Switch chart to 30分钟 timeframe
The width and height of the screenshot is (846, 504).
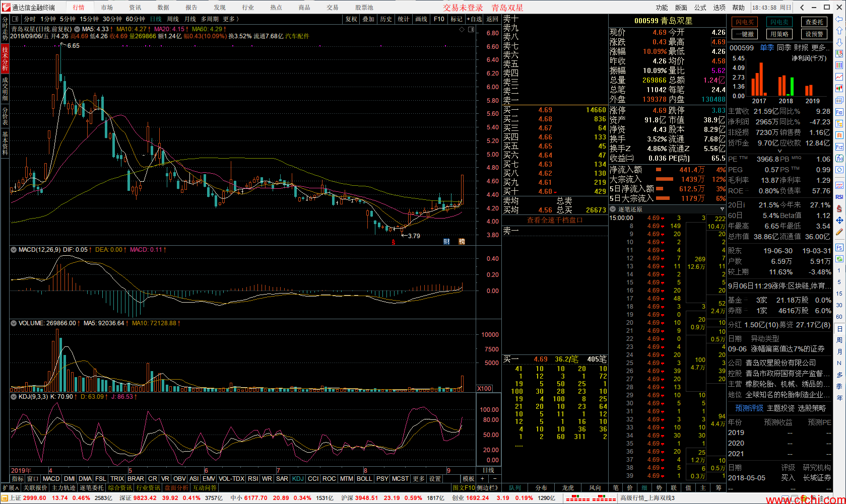(x=112, y=19)
